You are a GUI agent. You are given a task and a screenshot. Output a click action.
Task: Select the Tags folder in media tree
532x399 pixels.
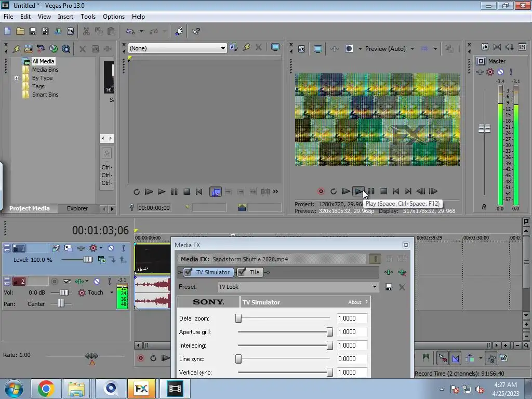click(38, 86)
